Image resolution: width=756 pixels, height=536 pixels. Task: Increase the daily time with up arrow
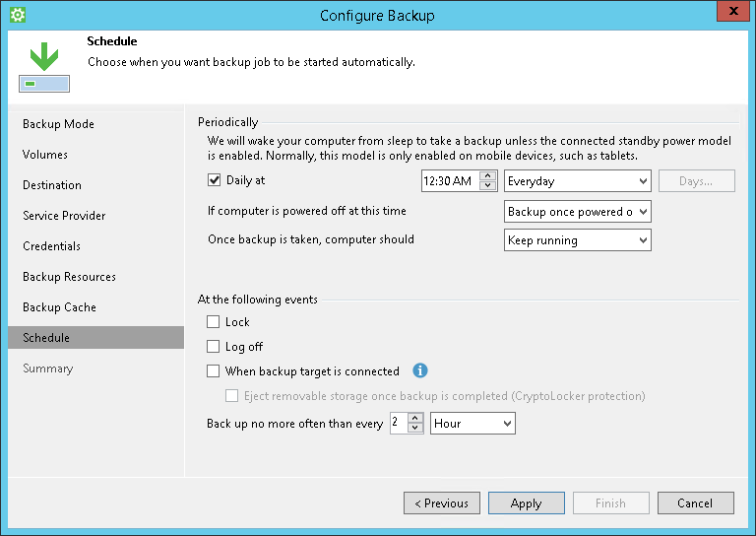[488, 176]
